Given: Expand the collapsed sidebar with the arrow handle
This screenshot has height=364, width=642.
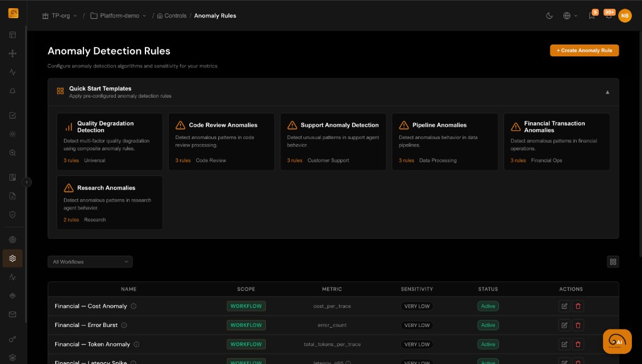Looking at the screenshot, I should [x=28, y=181].
